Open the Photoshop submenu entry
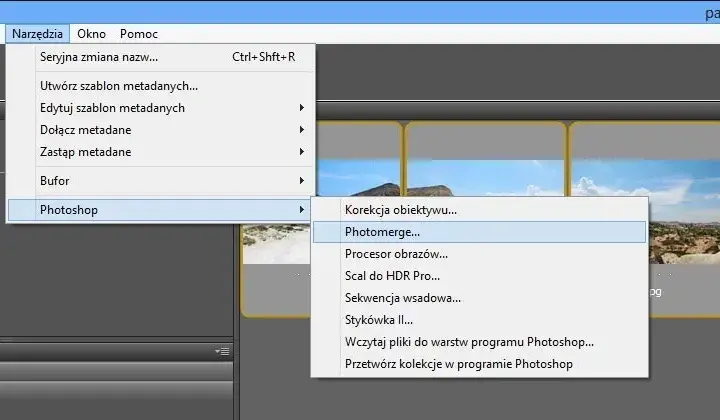Viewport: 720px width, 420px height. point(161,210)
